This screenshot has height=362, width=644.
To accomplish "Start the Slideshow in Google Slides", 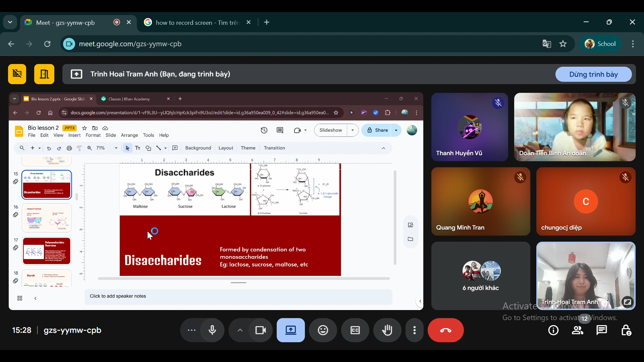I will pyautogui.click(x=330, y=130).
